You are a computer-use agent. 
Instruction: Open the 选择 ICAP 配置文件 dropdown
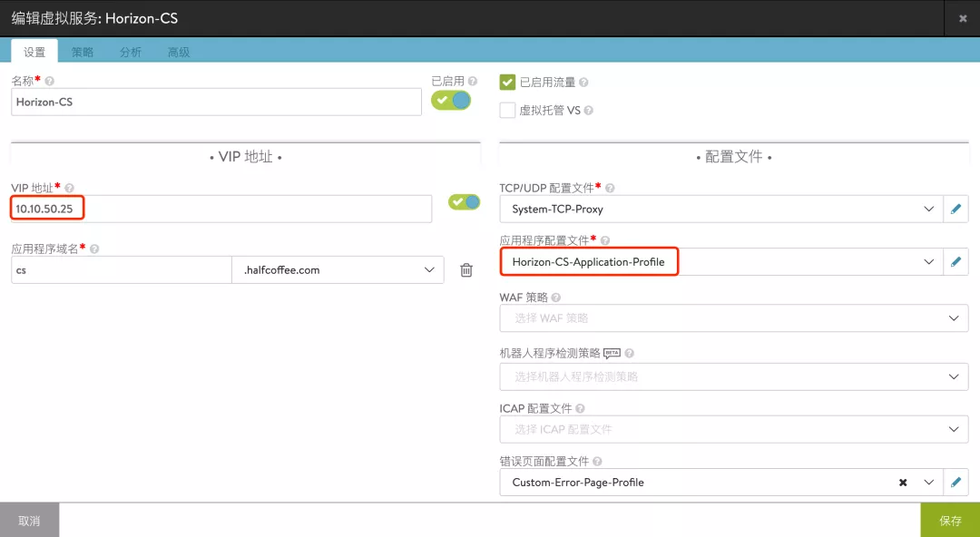point(734,429)
